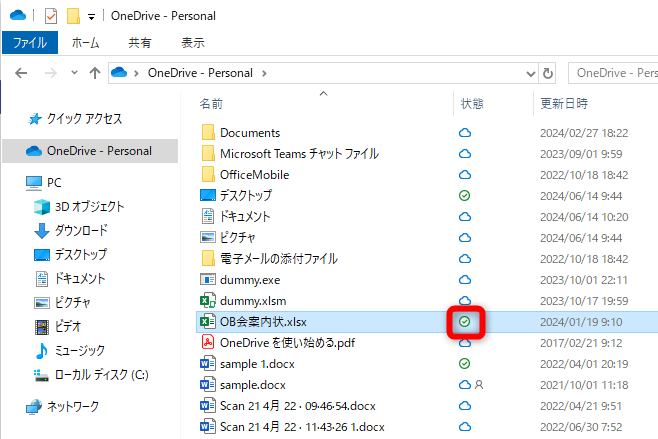The image size is (658, 439).
Task: Open ミュージック in navigation pane
Action: pos(79,350)
